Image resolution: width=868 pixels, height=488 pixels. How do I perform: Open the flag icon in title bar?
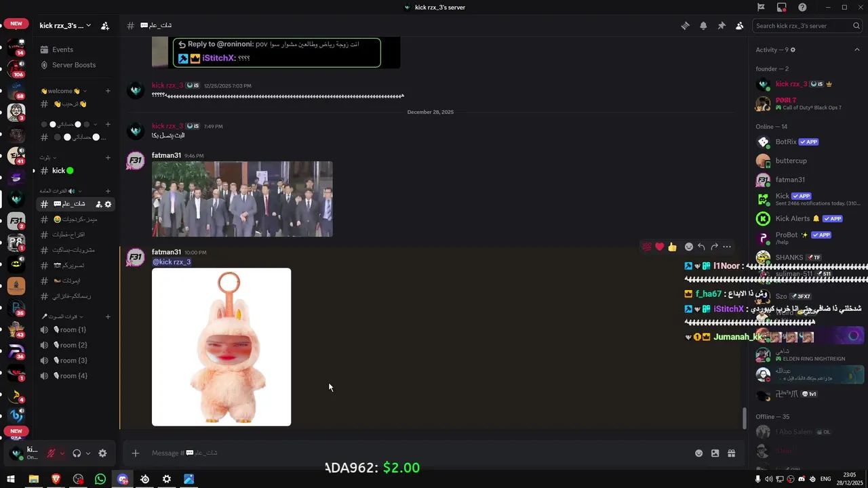[x=761, y=7]
